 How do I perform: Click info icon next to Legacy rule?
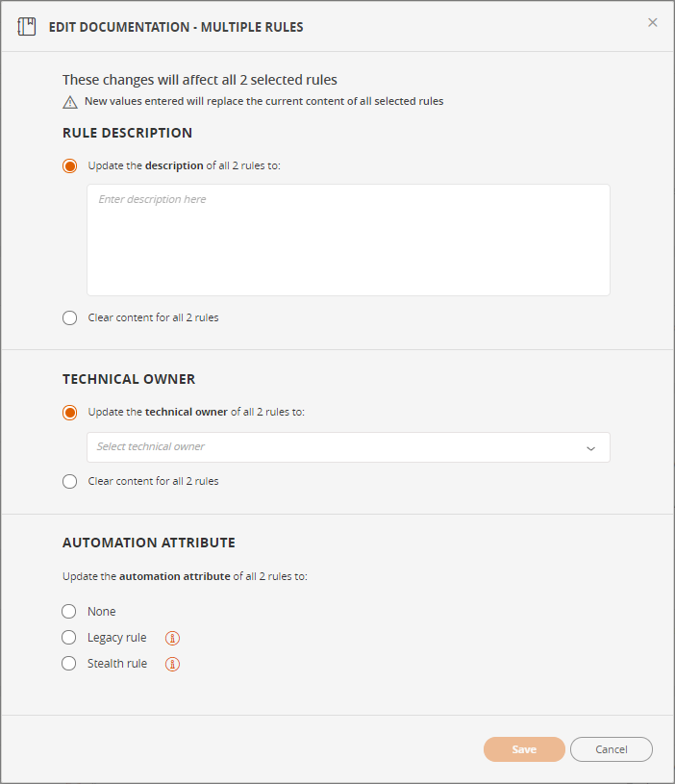click(173, 638)
